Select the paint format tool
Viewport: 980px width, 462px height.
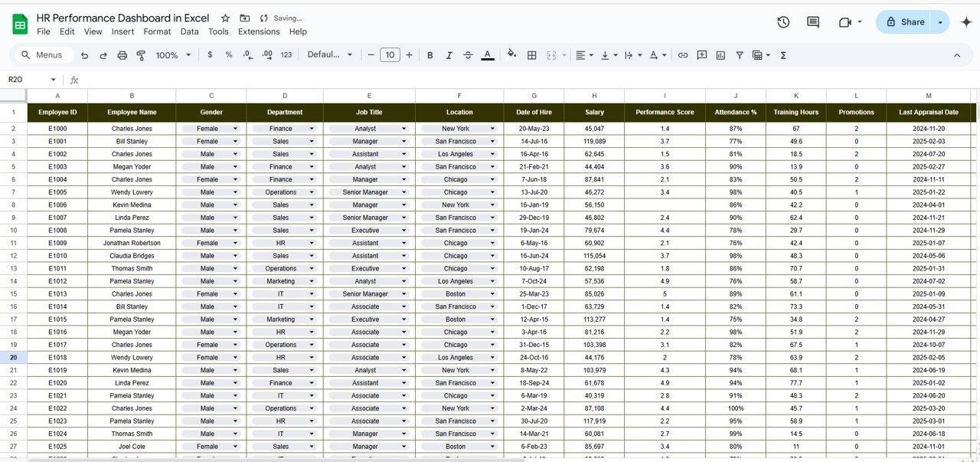click(x=141, y=55)
